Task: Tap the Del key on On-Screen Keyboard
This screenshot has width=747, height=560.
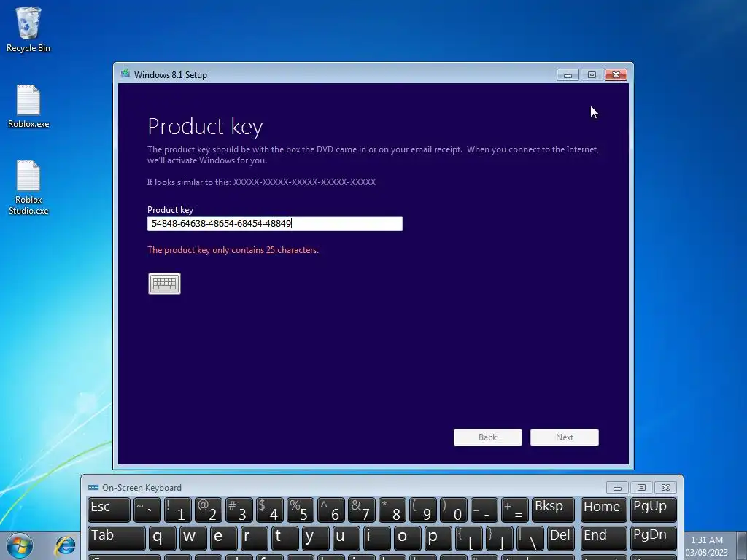Action: tap(561, 538)
